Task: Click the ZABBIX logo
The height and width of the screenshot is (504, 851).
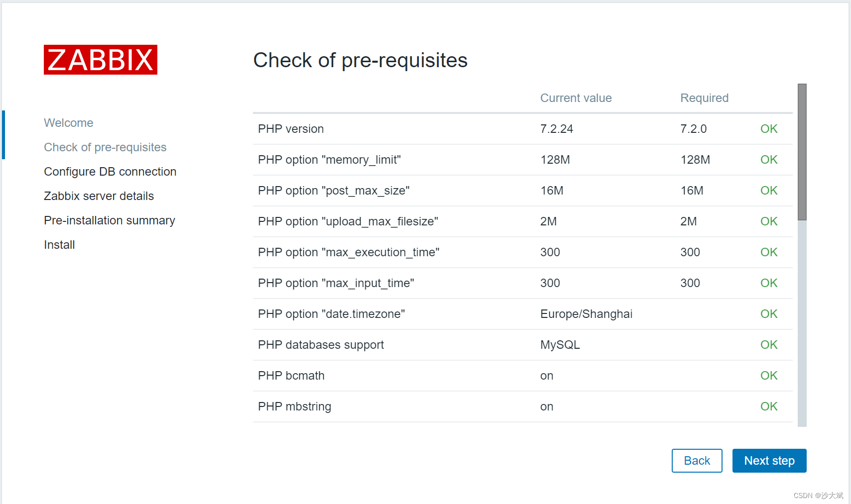Action: [x=101, y=60]
